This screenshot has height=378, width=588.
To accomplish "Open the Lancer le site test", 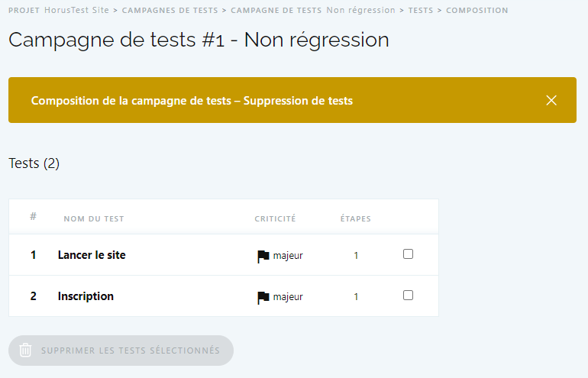I will 92,255.
